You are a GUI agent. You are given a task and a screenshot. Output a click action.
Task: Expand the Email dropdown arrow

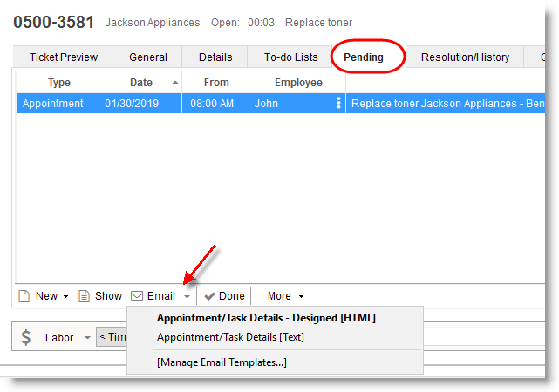click(187, 297)
